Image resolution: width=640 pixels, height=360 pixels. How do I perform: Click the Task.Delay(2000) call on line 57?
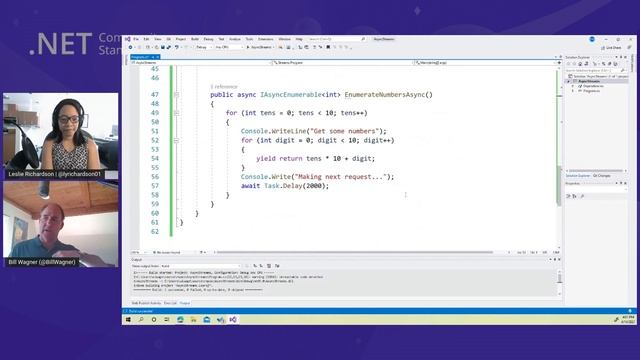coord(296,186)
